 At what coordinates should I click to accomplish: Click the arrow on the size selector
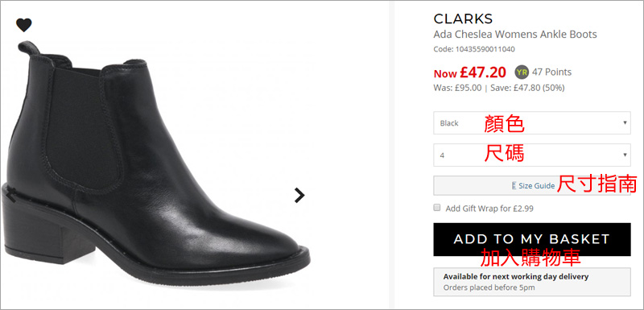pyautogui.click(x=625, y=155)
